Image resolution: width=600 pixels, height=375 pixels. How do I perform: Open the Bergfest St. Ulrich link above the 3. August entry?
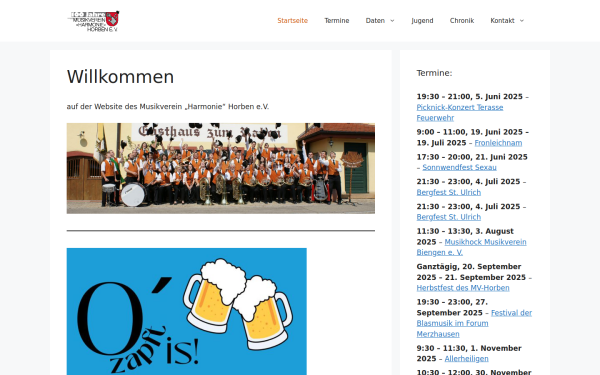click(x=448, y=217)
